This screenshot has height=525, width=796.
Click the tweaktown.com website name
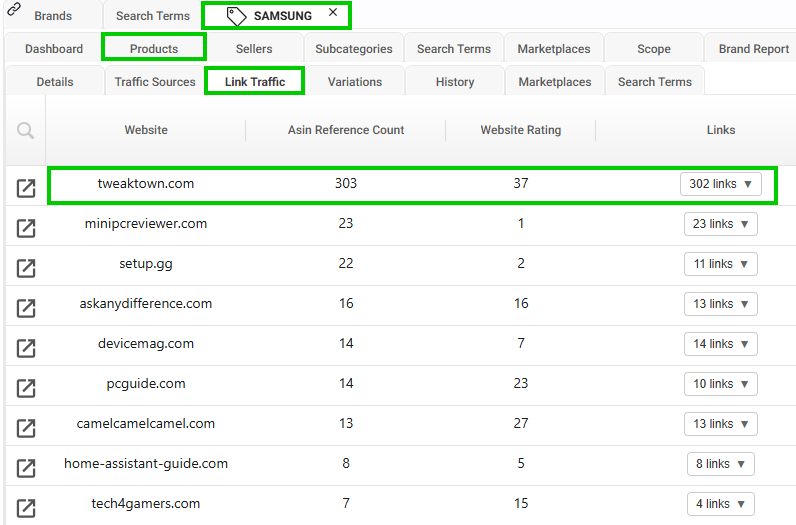pos(146,183)
